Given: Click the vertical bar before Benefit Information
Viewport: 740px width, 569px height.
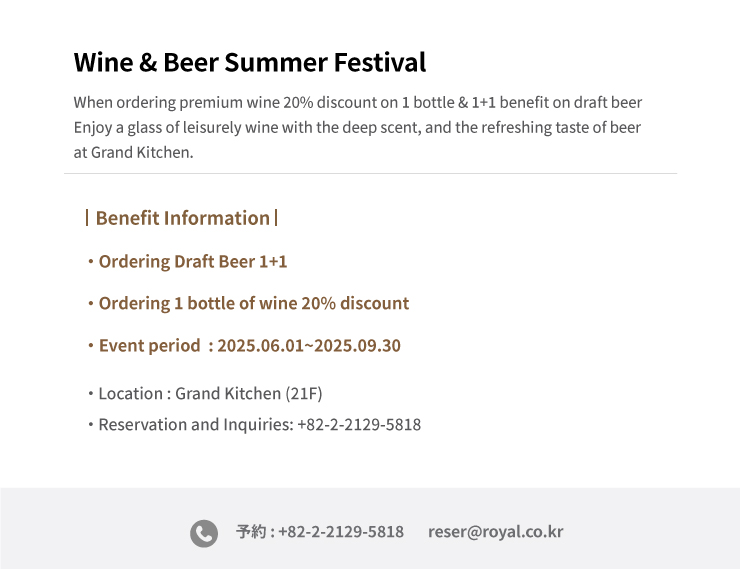Looking at the screenshot, I should [87, 218].
